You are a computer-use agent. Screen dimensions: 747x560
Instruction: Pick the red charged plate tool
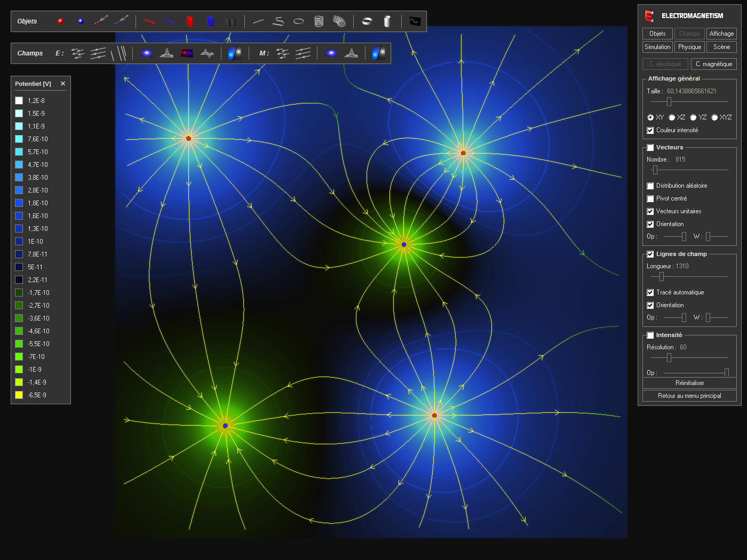(x=189, y=21)
